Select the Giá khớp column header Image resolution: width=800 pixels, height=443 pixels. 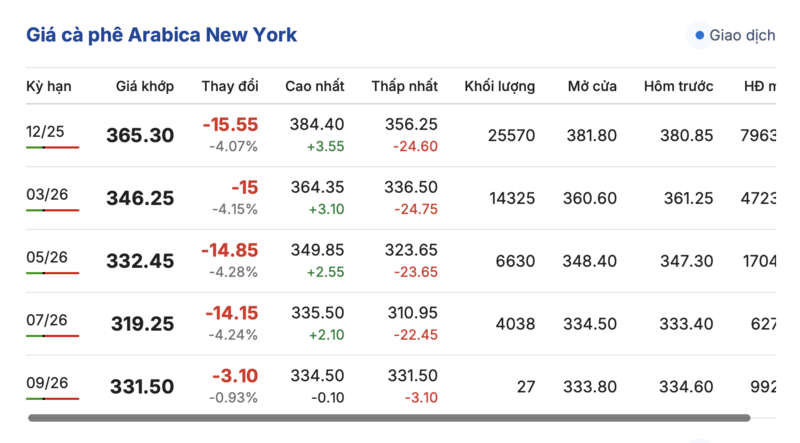(x=145, y=86)
